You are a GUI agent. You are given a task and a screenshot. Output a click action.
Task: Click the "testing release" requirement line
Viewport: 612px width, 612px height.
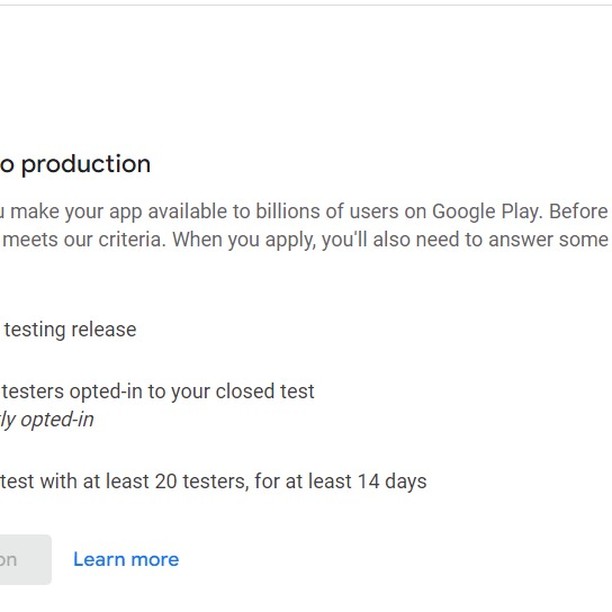coord(68,330)
